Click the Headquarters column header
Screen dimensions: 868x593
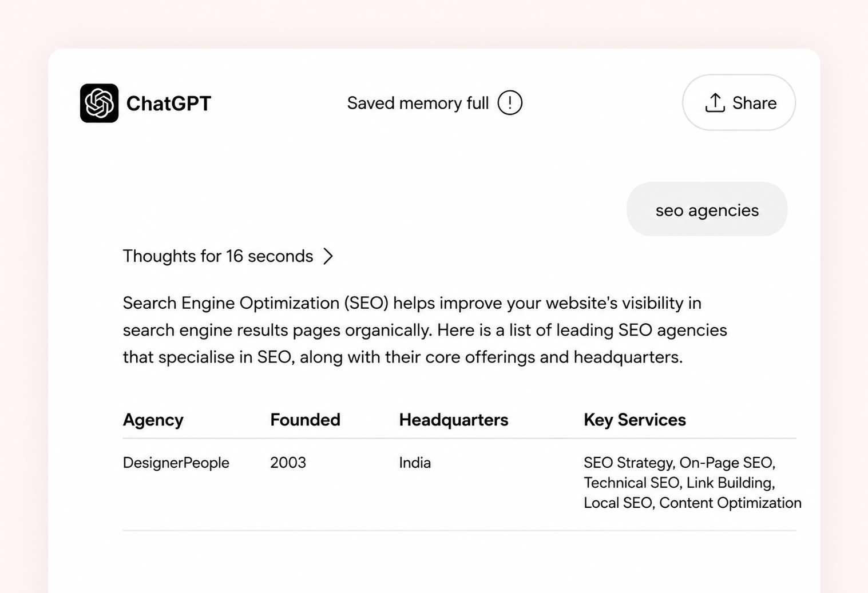click(x=453, y=420)
